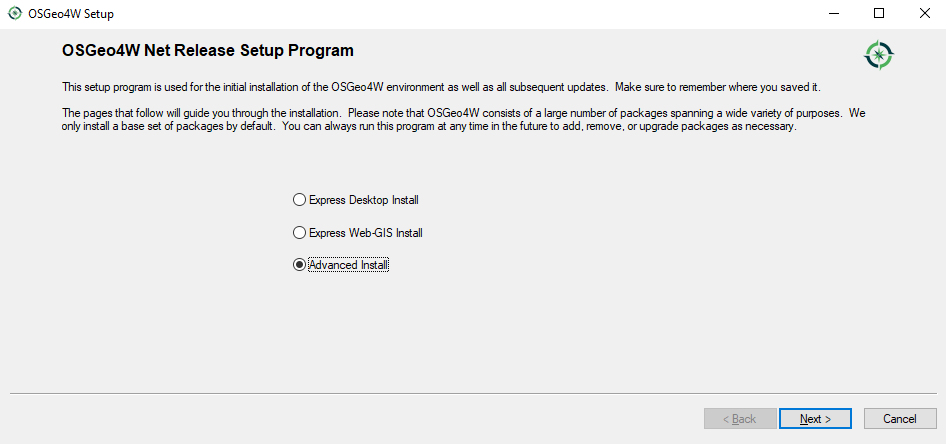Click the horizontal separator above the buttons

473,394
